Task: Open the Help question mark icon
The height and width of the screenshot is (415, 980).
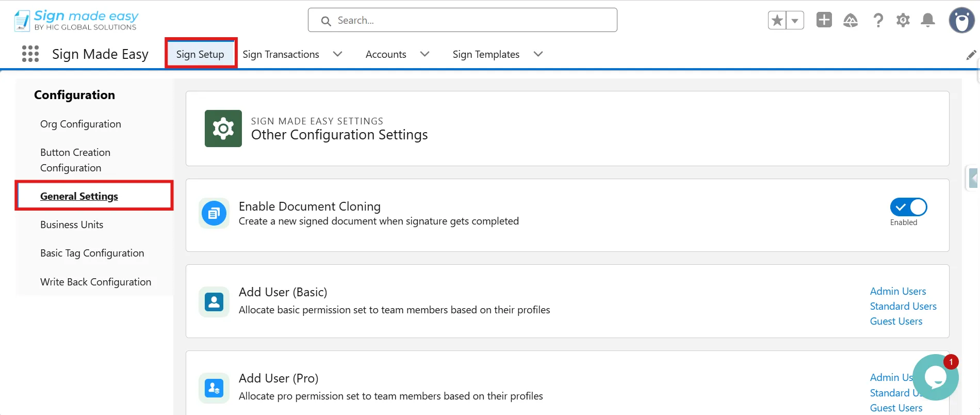Action: [x=878, y=20]
